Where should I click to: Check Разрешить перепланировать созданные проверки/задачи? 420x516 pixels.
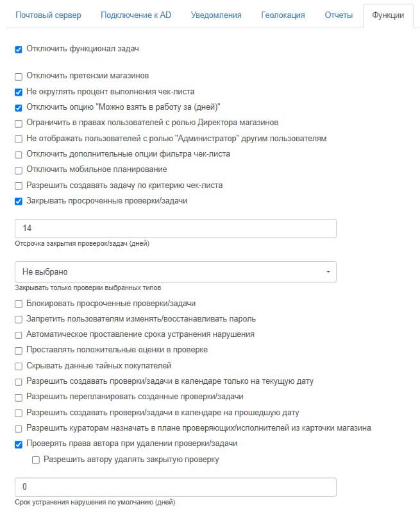tap(19, 397)
